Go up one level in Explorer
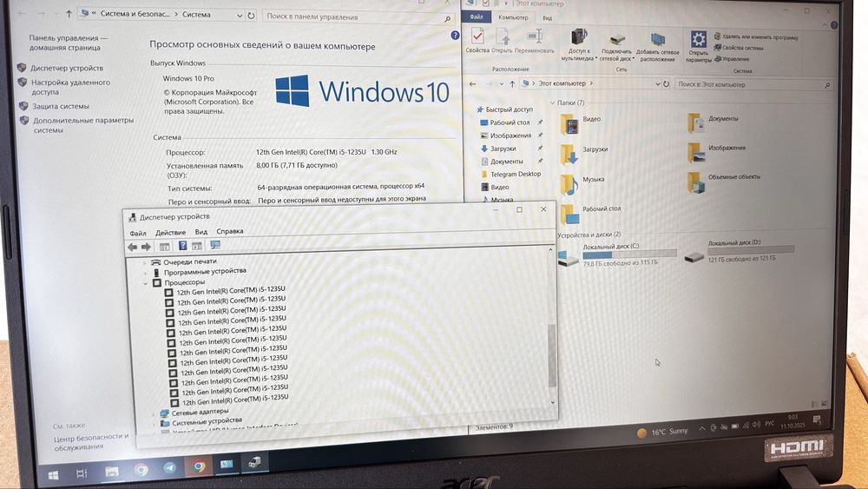 pos(512,84)
